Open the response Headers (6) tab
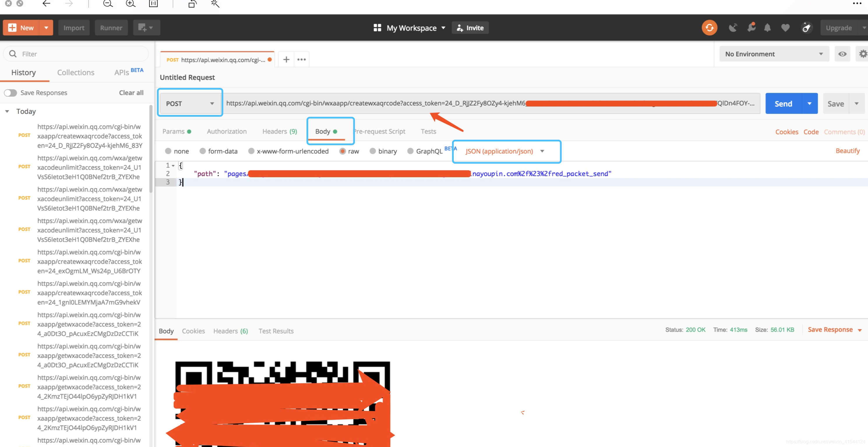Image resolution: width=868 pixels, height=447 pixels. click(230, 331)
